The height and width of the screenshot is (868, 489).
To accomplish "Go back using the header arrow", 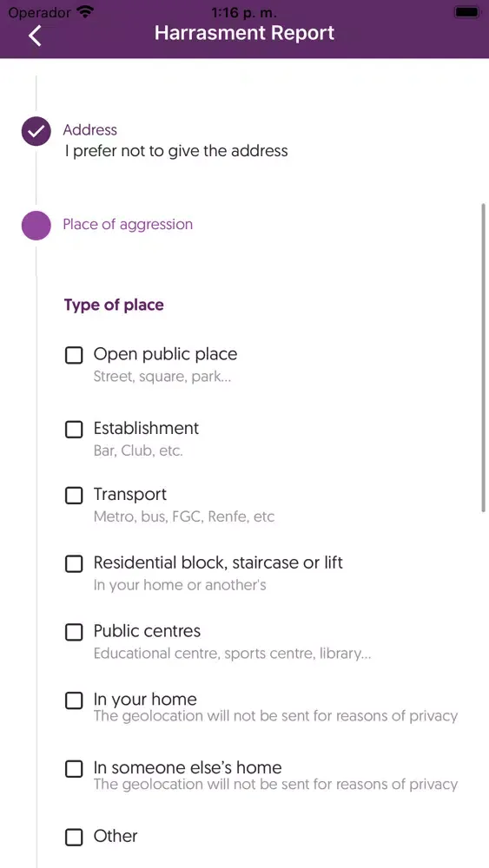I will click(x=35, y=36).
